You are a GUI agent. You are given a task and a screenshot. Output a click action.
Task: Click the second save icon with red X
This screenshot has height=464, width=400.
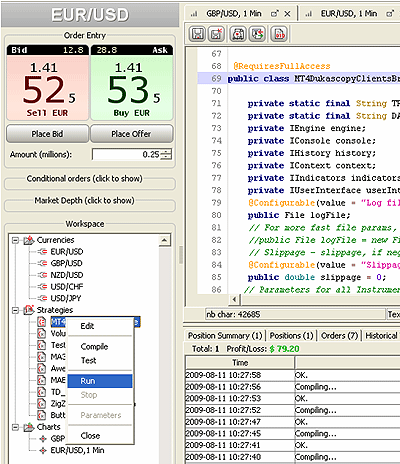point(216,34)
